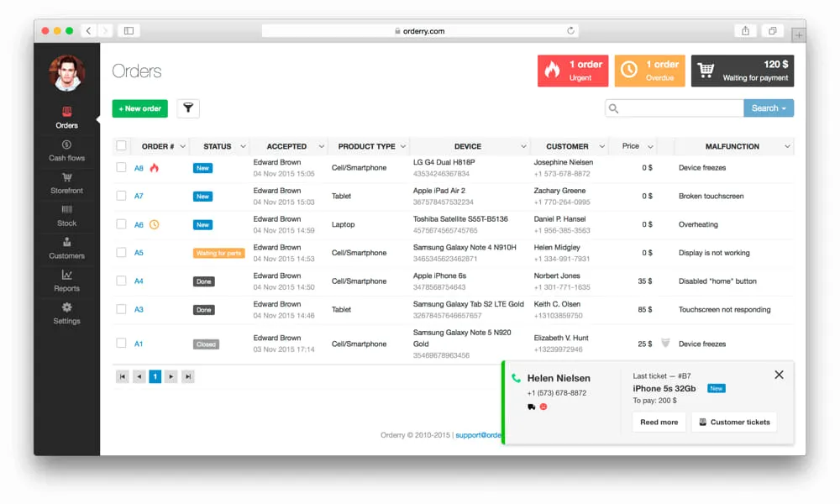Viewport: 840px width, 504px height.
Task: Expand the STATUS column dropdown
Action: pyautogui.click(x=244, y=146)
